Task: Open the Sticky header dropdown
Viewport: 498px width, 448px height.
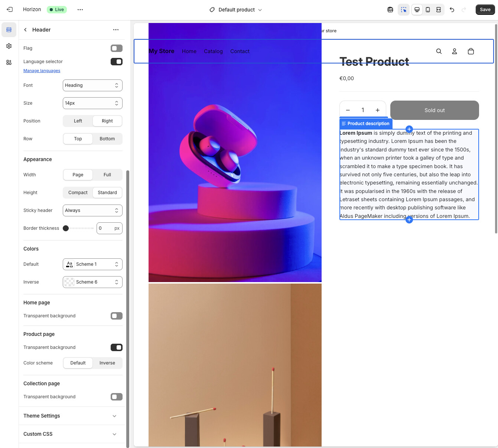Action: click(92, 210)
